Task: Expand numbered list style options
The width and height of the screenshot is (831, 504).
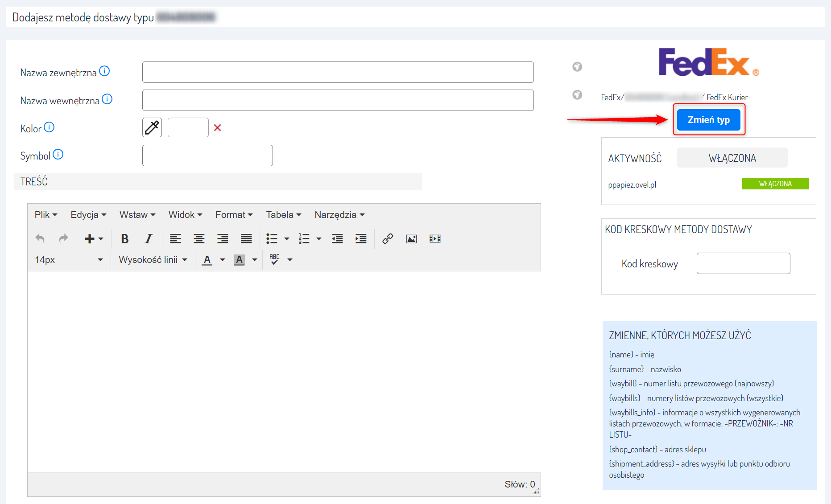Action: pos(319,239)
